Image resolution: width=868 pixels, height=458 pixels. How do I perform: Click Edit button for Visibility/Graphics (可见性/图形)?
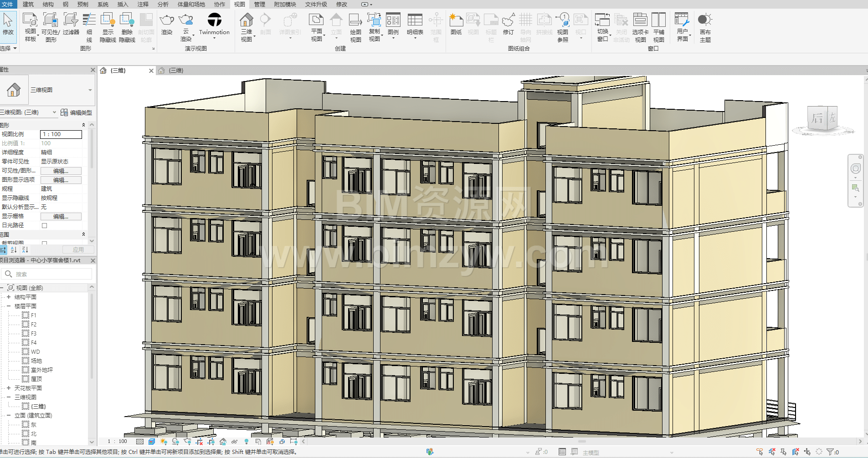coord(61,171)
